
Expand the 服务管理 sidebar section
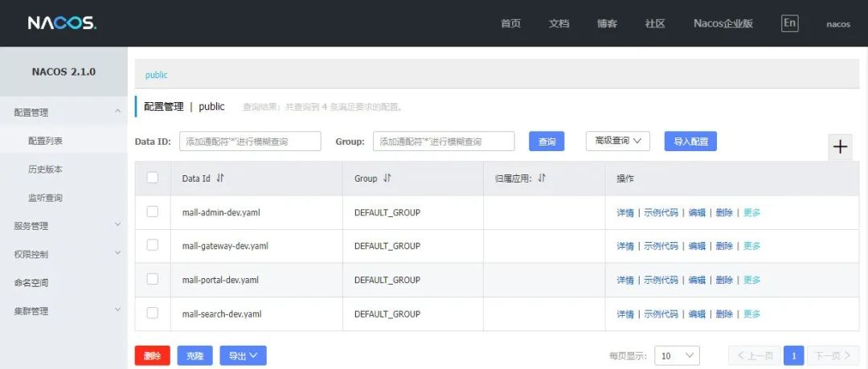(63, 226)
